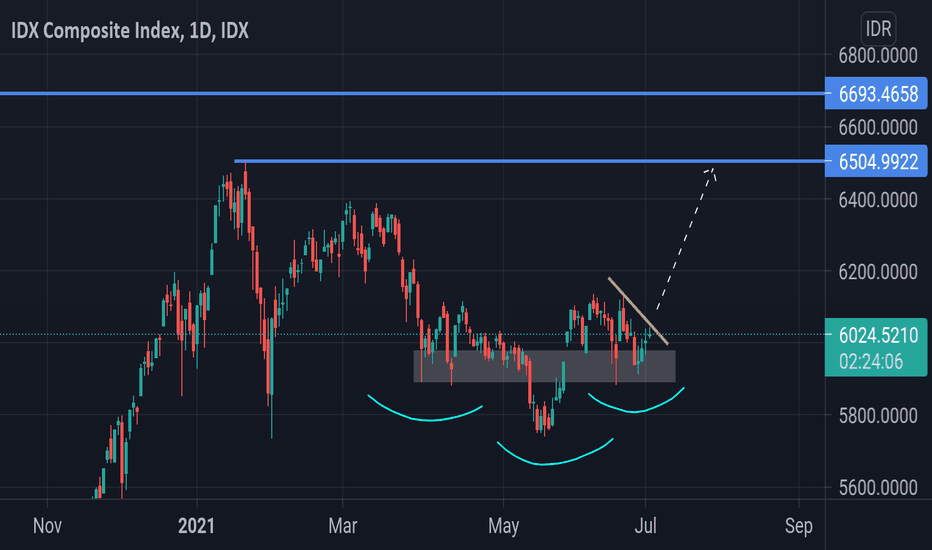This screenshot has height=550, width=932.
Task: Click the IDX Composite Index title
Action: point(130,30)
